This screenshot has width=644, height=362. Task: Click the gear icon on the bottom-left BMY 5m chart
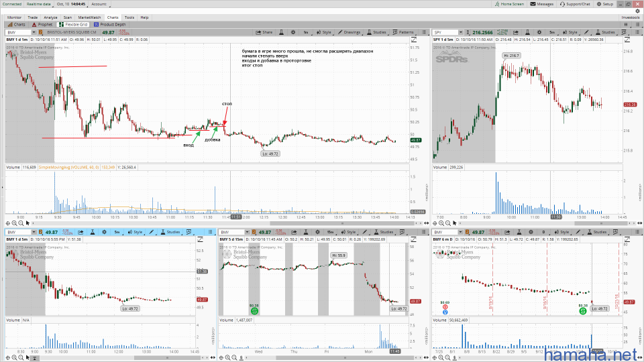click(105, 233)
